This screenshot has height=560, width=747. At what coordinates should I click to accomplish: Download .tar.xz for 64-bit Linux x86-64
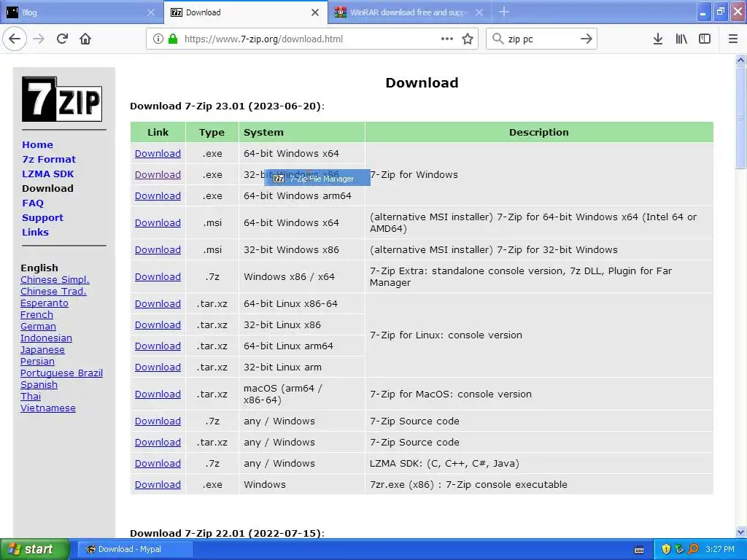click(158, 304)
